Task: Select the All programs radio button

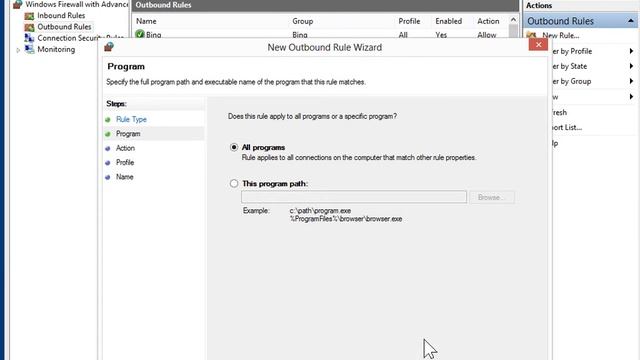Action: pyautogui.click(x=234, y=147)
